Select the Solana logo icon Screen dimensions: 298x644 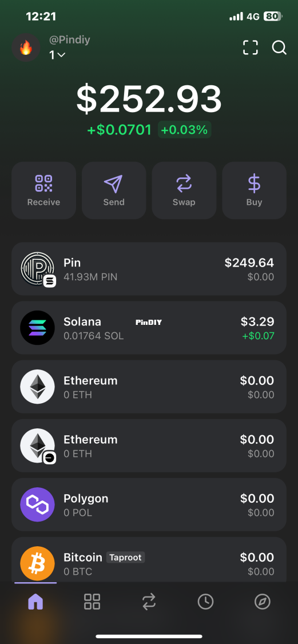coord(37,328)
